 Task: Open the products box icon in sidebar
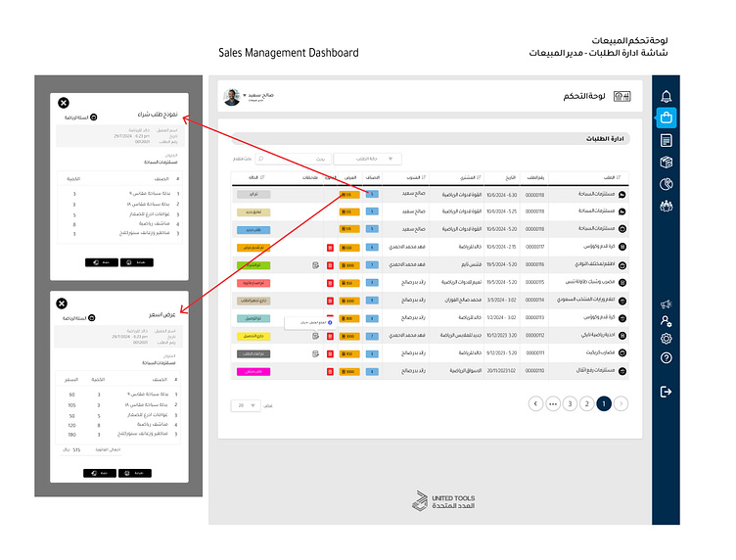(666, 162)
